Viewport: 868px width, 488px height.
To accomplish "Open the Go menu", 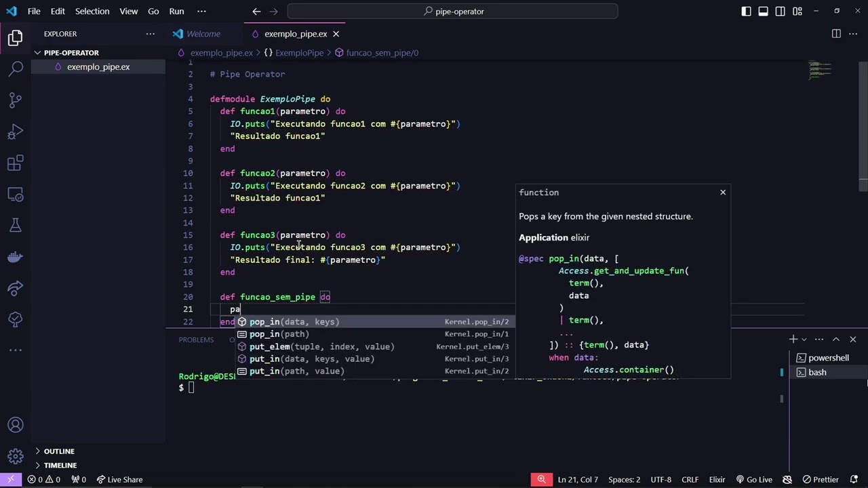I will [x=153, y=11].
